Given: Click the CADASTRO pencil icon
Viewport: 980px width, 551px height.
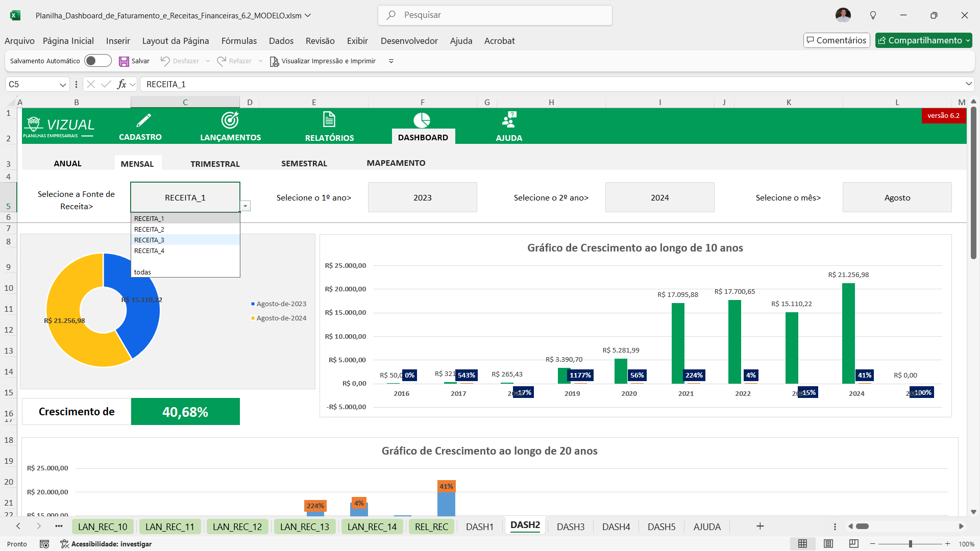Looking at the screenshot, I should coord(143,120).
